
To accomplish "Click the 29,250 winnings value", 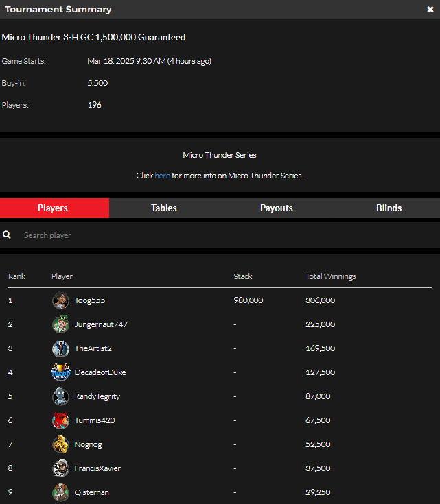I will [x=318, y=492].
